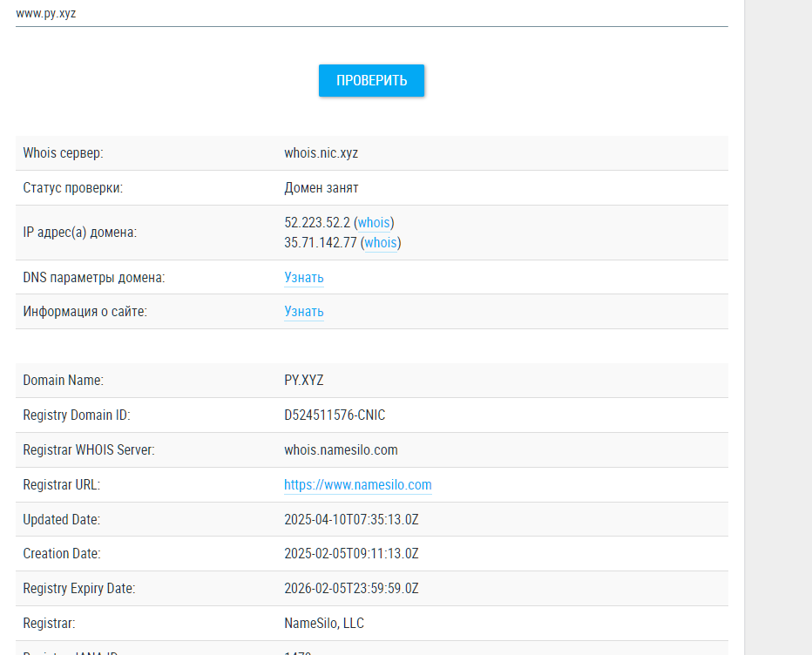Click the IP адрес(а) домена: label
This screenshot has width=812, height=655.
(80, 233)
